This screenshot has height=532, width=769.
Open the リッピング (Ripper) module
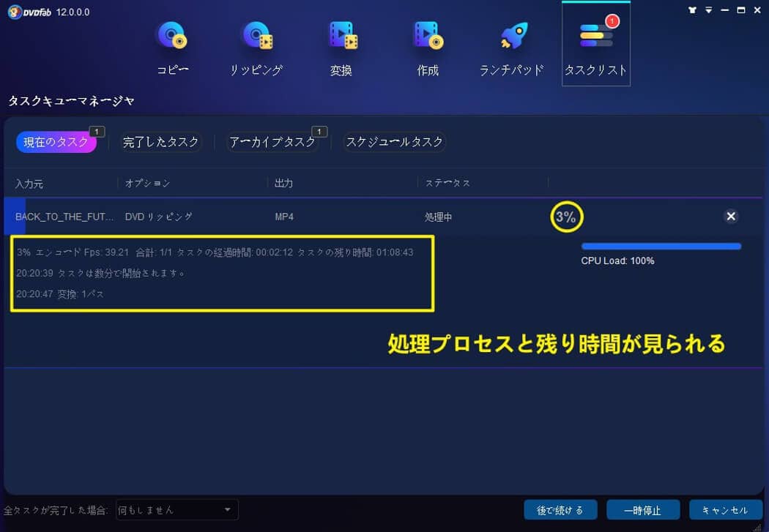click(256, 48)
